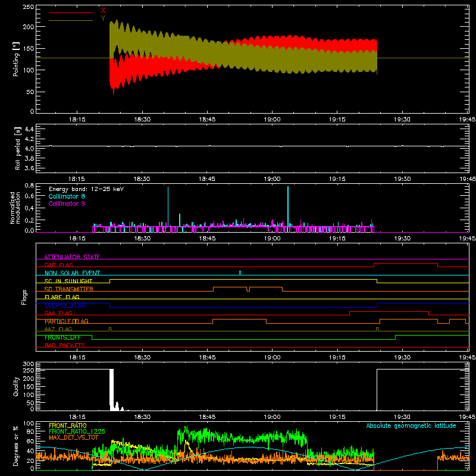Click the 19:00 tick label under pointing plot
Screen dimensions: 476x476
273,120
